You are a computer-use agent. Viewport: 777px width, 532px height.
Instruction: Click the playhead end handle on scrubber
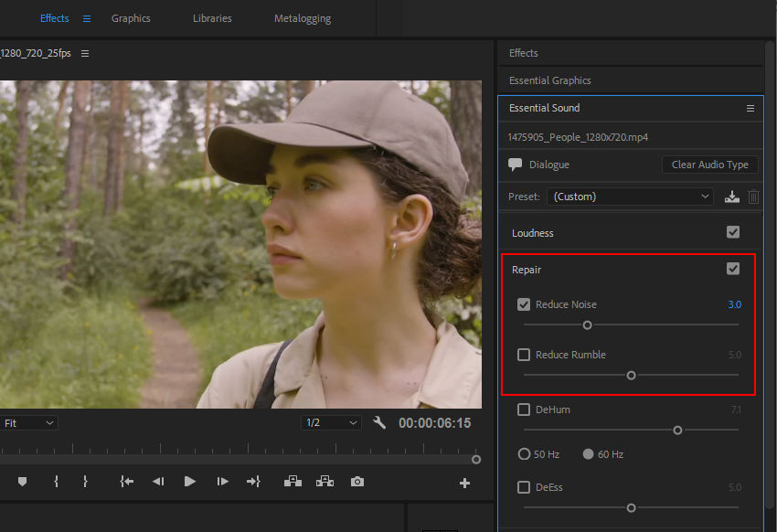point(476,460)
